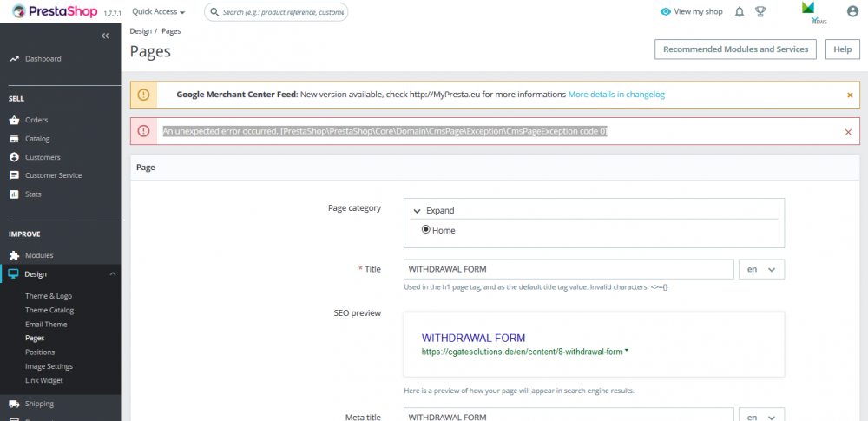Click the Customers person icon
This screenshot has width=868, height=421.
(x=15, y=157)
